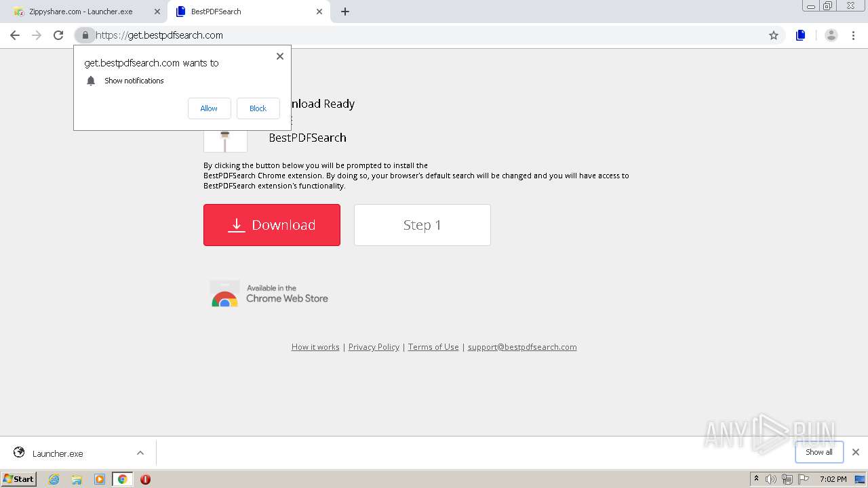Open the How it works link
The image size is (868, 488).
click(x=315, y=347)
